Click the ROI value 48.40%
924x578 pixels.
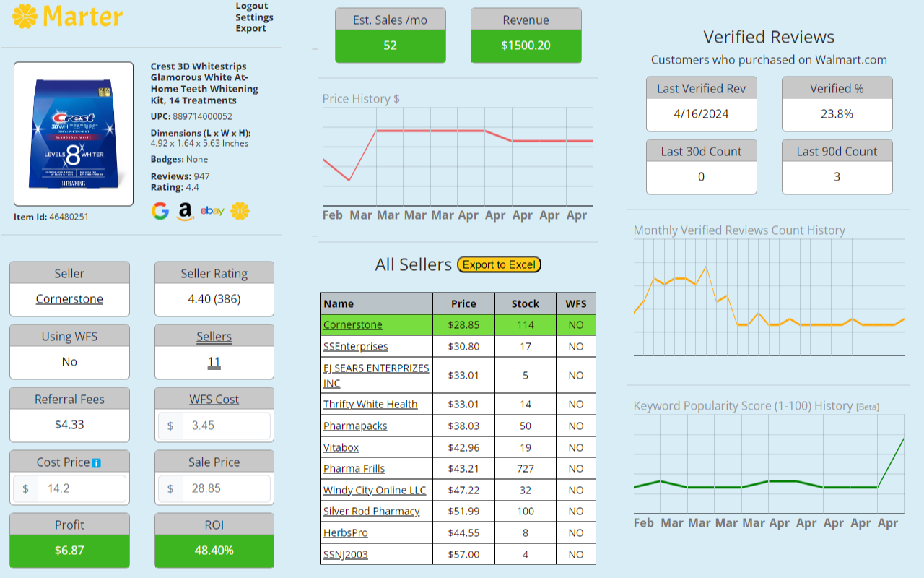click(214, 551)
